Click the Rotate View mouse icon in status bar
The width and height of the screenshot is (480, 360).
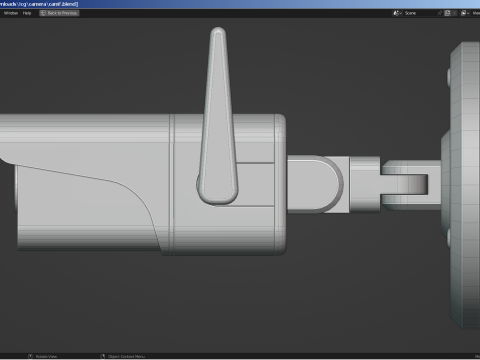(x=30, y=356)
